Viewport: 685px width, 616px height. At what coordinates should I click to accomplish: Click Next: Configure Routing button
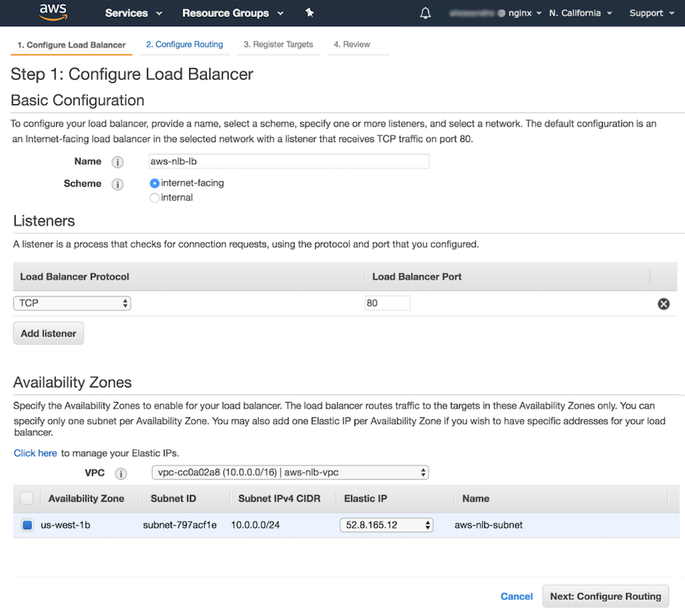605,596
